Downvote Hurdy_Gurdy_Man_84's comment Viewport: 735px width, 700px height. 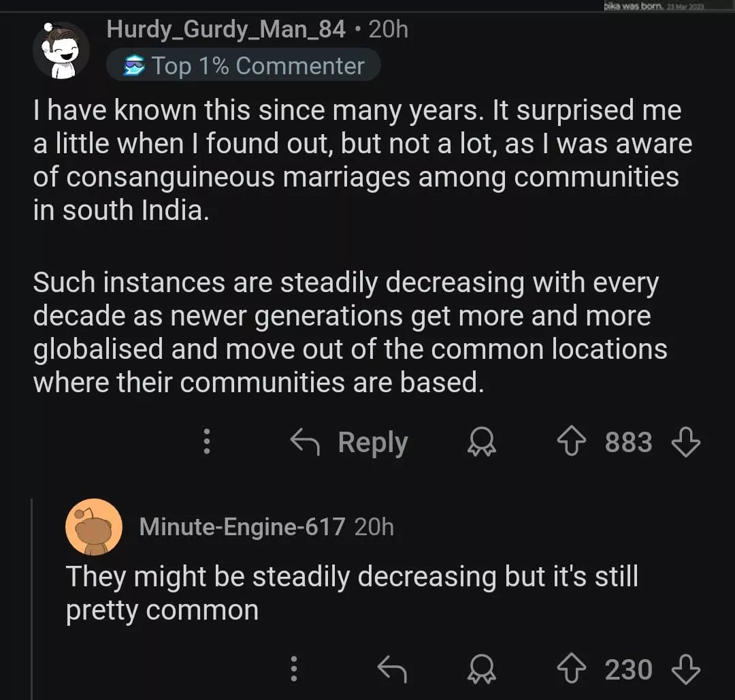click(x=685, y=443)
